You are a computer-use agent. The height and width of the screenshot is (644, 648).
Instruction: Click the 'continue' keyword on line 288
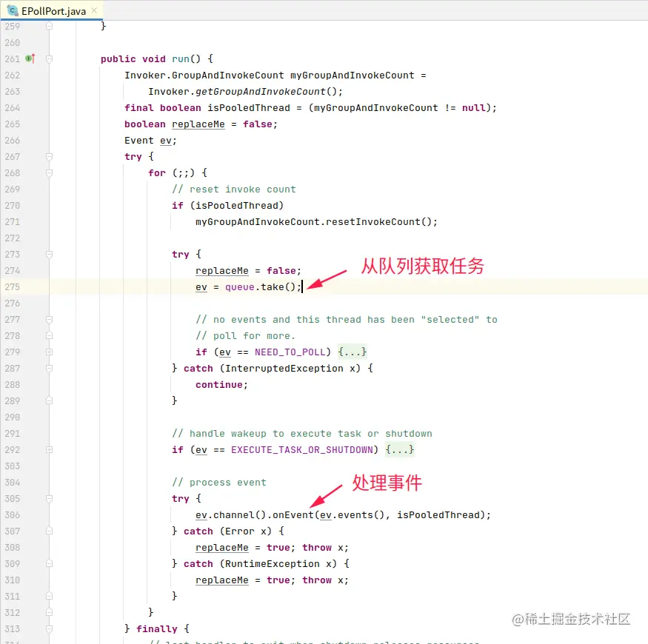point(219,385)
